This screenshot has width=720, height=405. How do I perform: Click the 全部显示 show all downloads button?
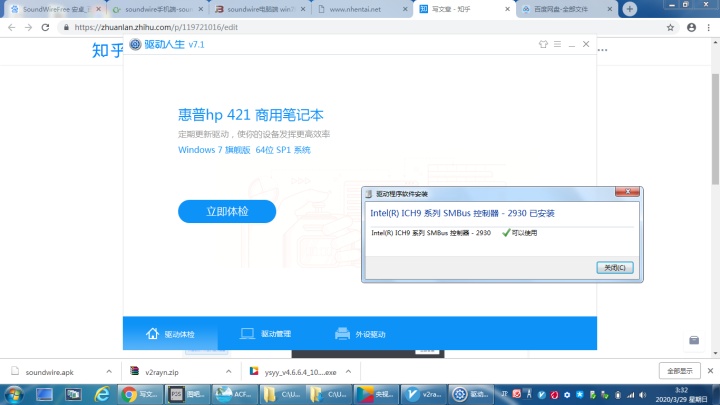(680, 371)
